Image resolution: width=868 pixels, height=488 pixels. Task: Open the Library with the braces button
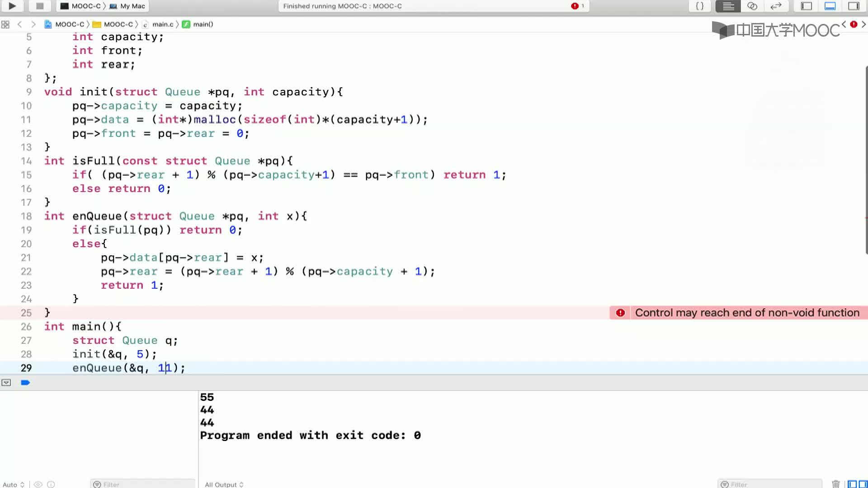click(x=699, y=6)
